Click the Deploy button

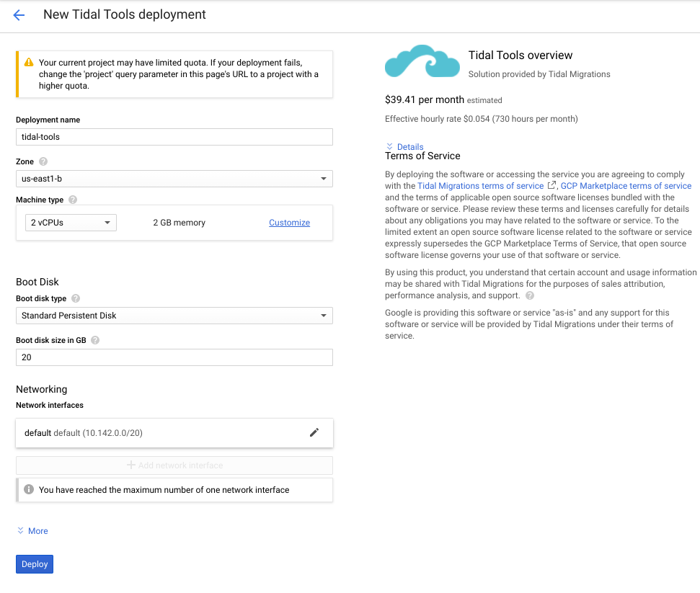[x=35, y=564]
